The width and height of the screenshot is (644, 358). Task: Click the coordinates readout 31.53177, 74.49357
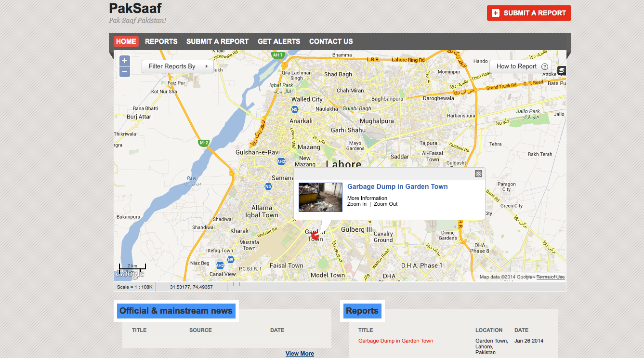coord(191,287)
